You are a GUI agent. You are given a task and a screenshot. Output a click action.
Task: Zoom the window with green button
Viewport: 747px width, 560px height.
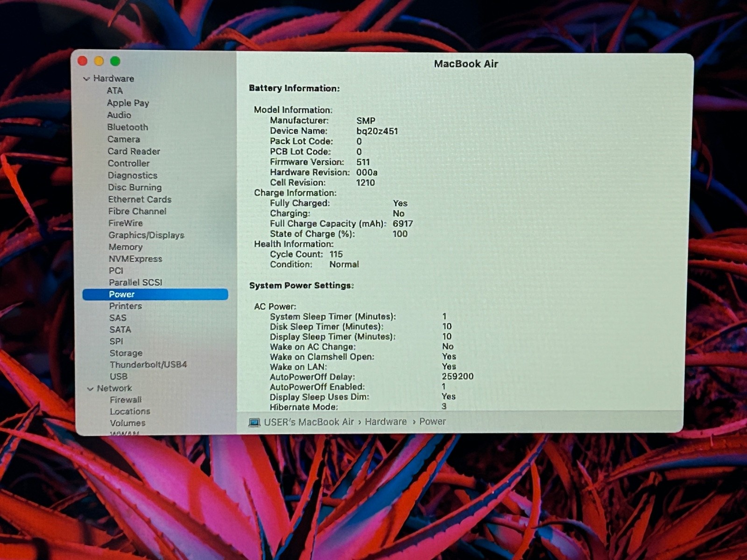click(x=115, y=61)
